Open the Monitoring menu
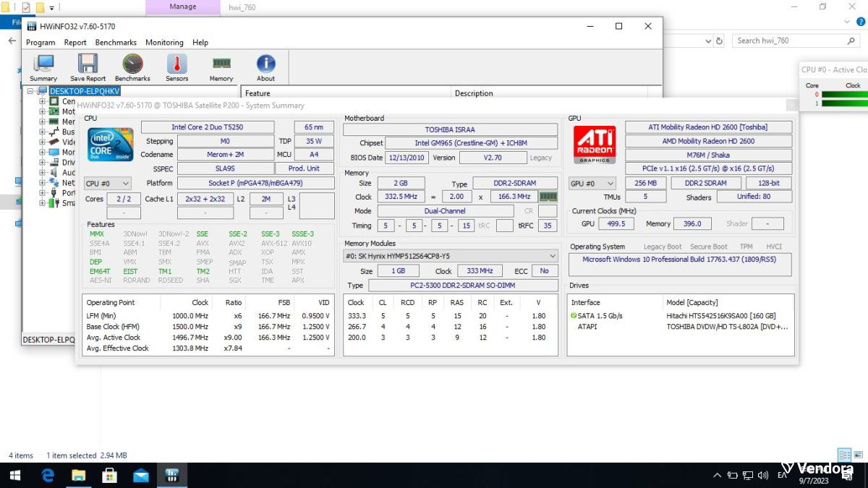Image resolution: width=868 pixels, height=488 pixels. coord(164,43)
